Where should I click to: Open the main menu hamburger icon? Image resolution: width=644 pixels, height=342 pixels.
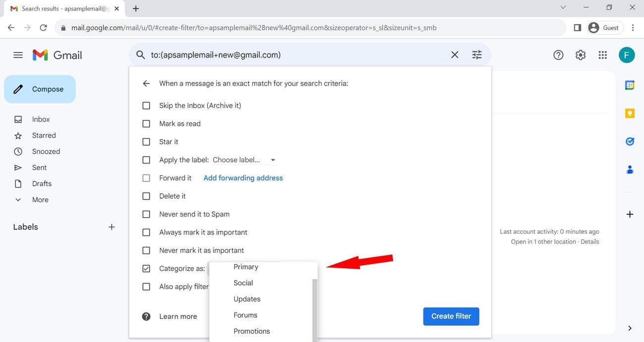(x=18, y=55)
